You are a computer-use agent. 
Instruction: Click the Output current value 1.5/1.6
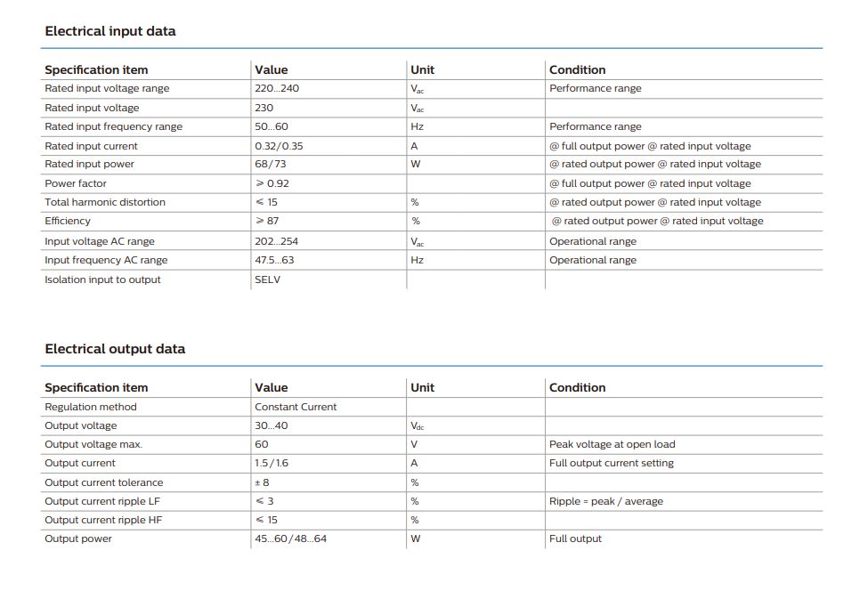tap(272, 463)
